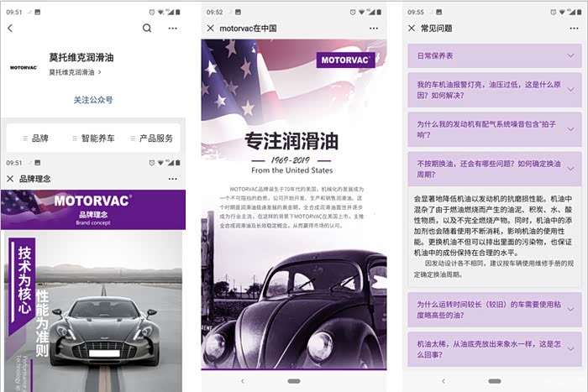
Task: Tap the MOTORVAC logo on the flag banner
Action: (x=345, y=60)
